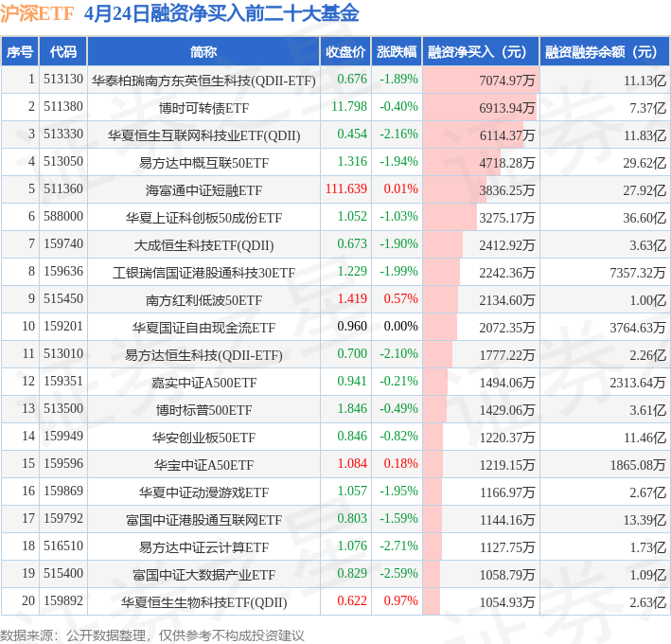Click fund code 513010
The width and height of the screenshot is (671, 644).
63,353
